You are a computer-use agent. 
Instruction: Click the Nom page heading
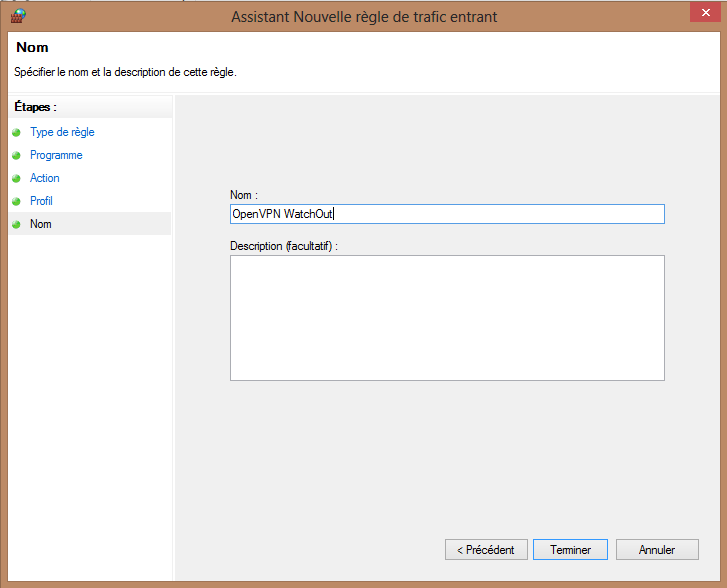(32, 47)
